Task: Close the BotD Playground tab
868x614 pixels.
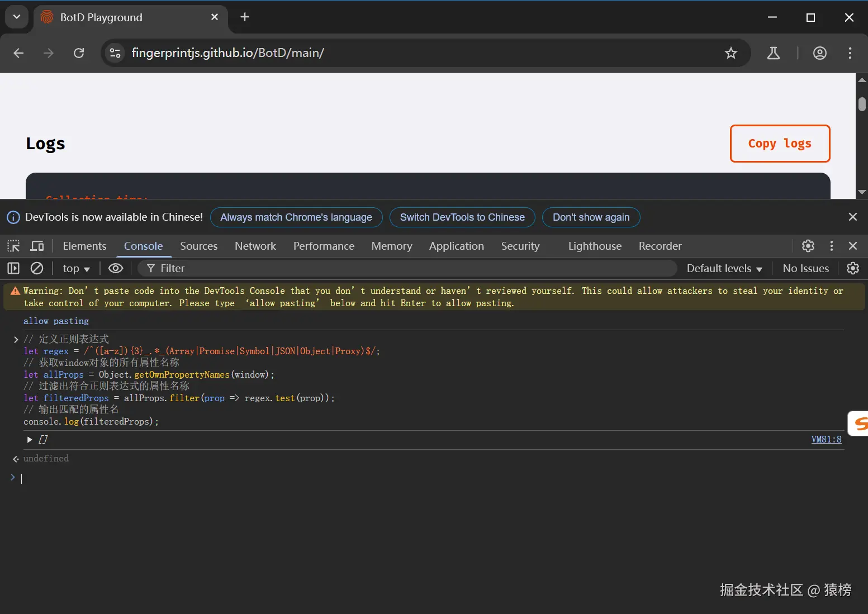Action: (x=215, y=17)
